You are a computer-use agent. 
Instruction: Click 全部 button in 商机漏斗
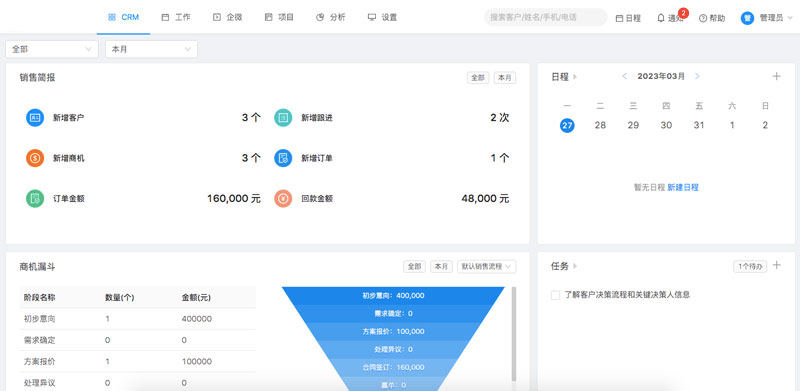click(414, 266)
